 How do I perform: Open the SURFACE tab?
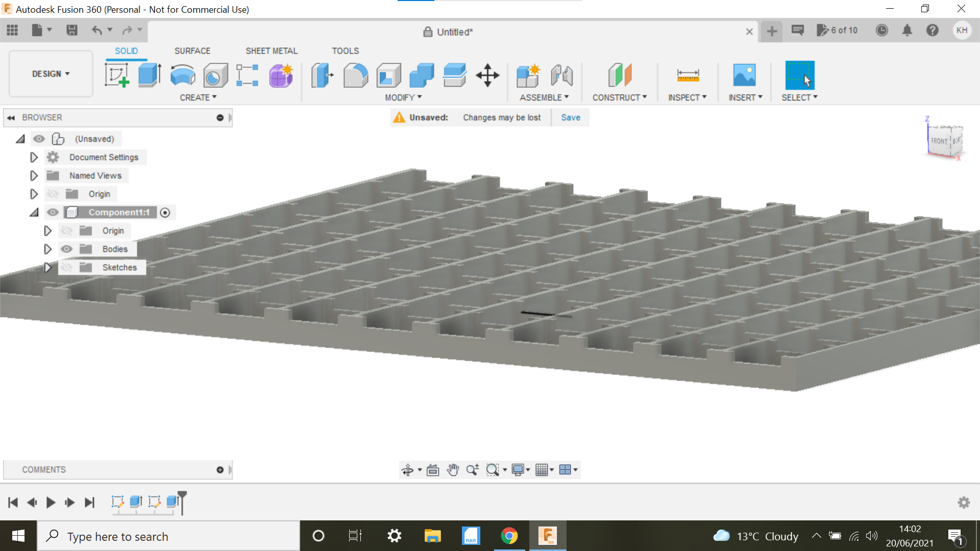tap(192, 51)
